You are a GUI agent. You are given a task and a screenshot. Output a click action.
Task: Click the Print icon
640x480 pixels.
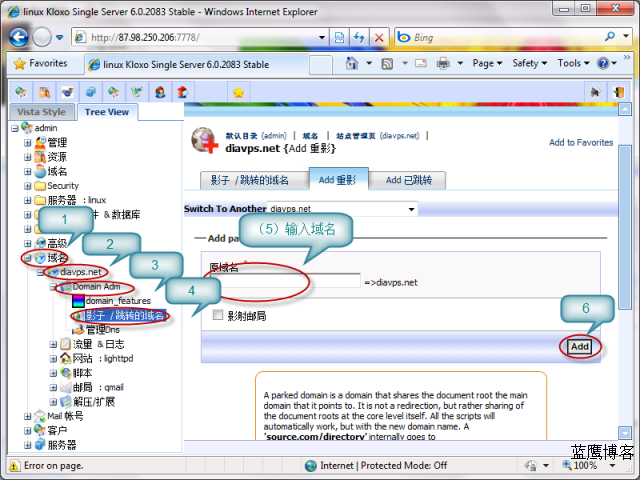[443, 63]
